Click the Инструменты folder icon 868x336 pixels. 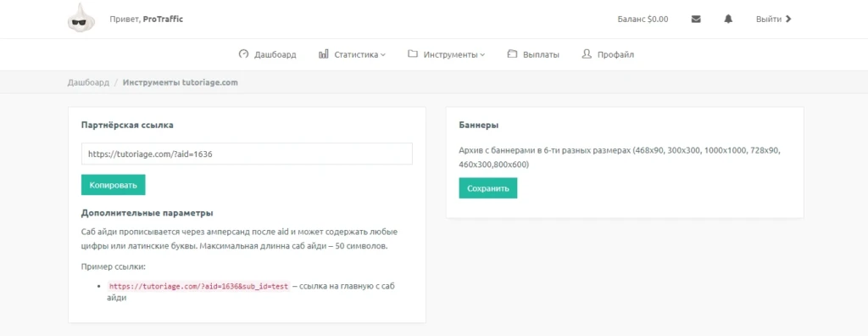point(413,54)
